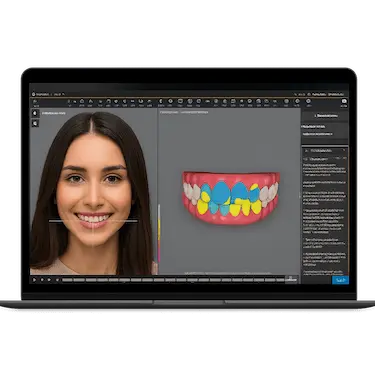Click the vertical yellow-pink color scale bar
Screen dimensions: 375x375
point(159,233)
